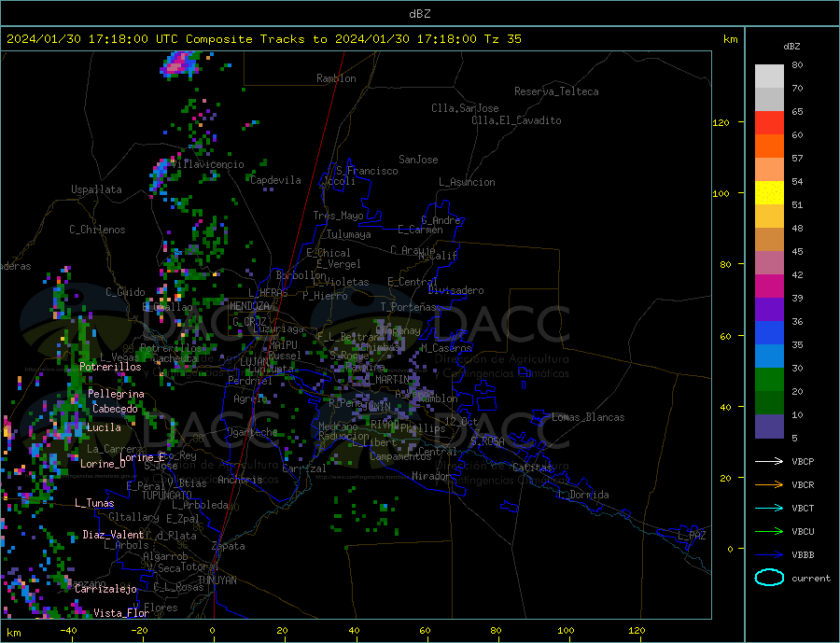Click the 60 tick on the bottom km axis
This screenshot has height=643, width=840.
425,631
